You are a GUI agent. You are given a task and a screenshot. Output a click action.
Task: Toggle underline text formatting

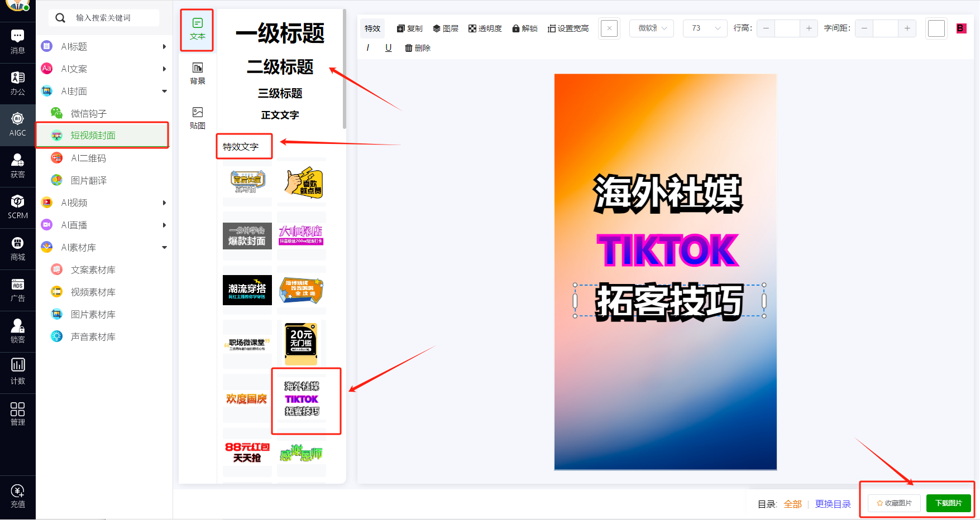[389, 48]
